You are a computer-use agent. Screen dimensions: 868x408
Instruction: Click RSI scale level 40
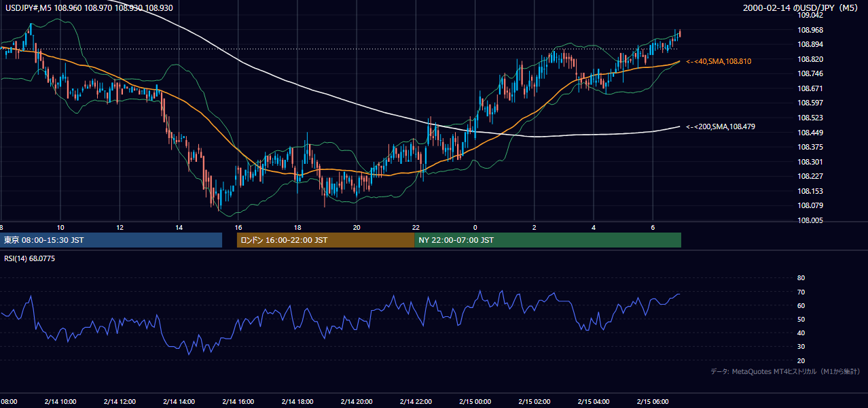(801, 333)
